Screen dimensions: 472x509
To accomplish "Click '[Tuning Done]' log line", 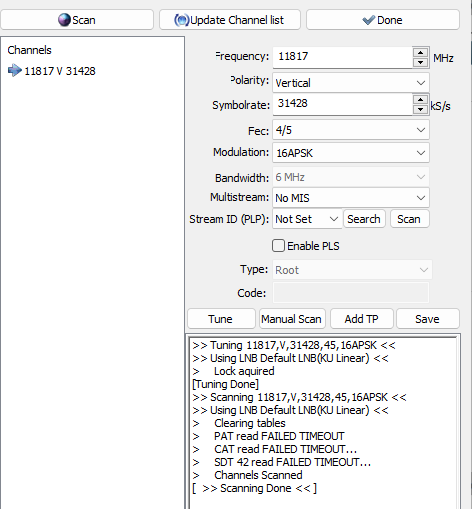I will (x=226, y=384).
